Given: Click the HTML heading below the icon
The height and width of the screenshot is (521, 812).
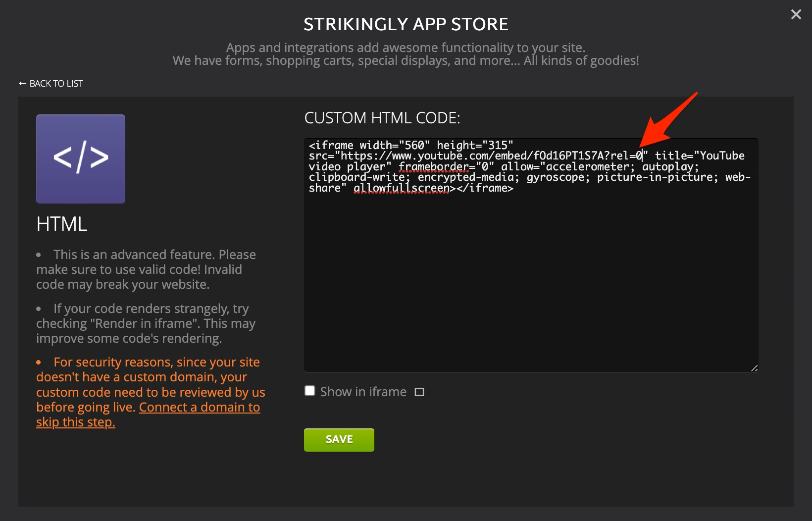Looking at the screenshot, I should [x=62, y=224].
